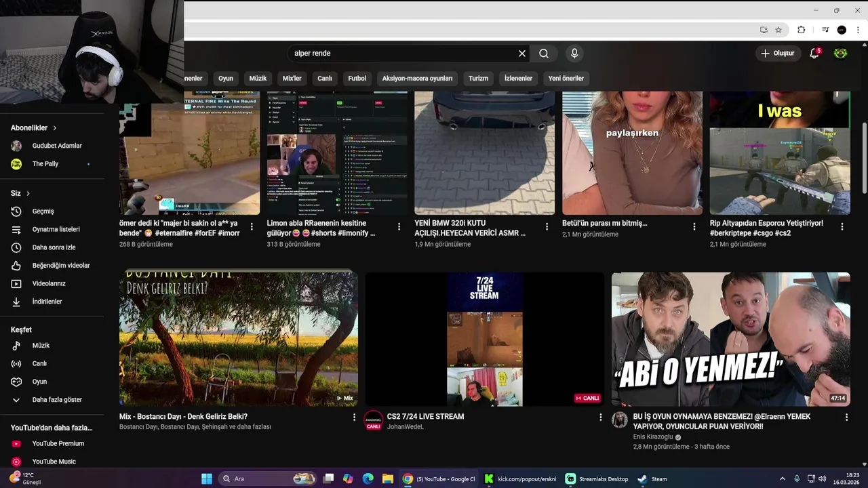Open options for ömer dedi ki short
The height and width of the screenshot is (488, 868).
pos(252,226)
